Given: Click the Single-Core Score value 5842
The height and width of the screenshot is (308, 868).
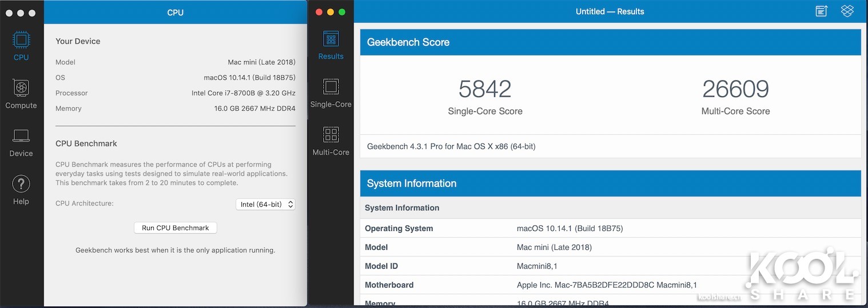Looking at the screenshot, I should pyautogui.click(x=485, y=89).
